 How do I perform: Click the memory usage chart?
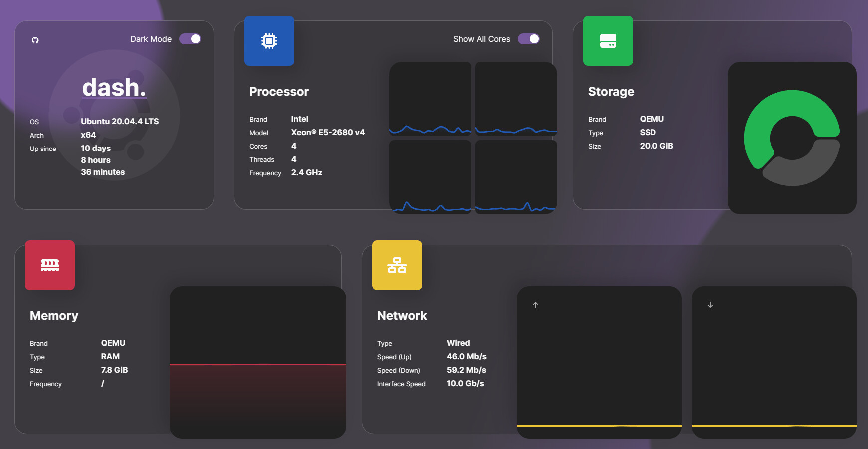(258, 362)
